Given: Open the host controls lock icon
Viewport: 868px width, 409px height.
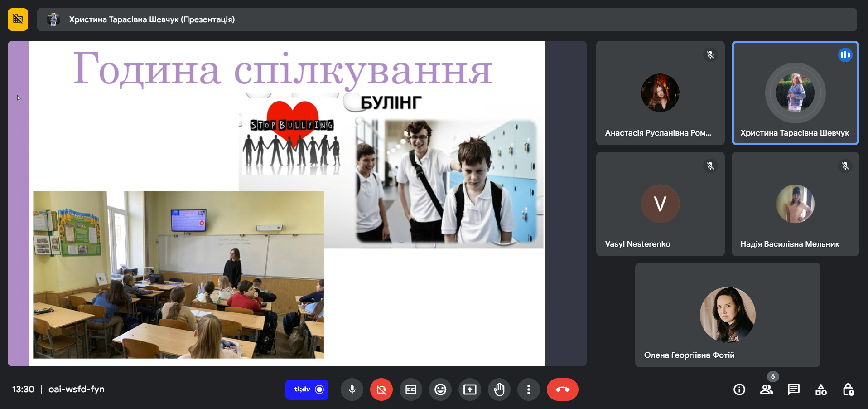Looking at the screenshot, I should (x=848, y=390).
